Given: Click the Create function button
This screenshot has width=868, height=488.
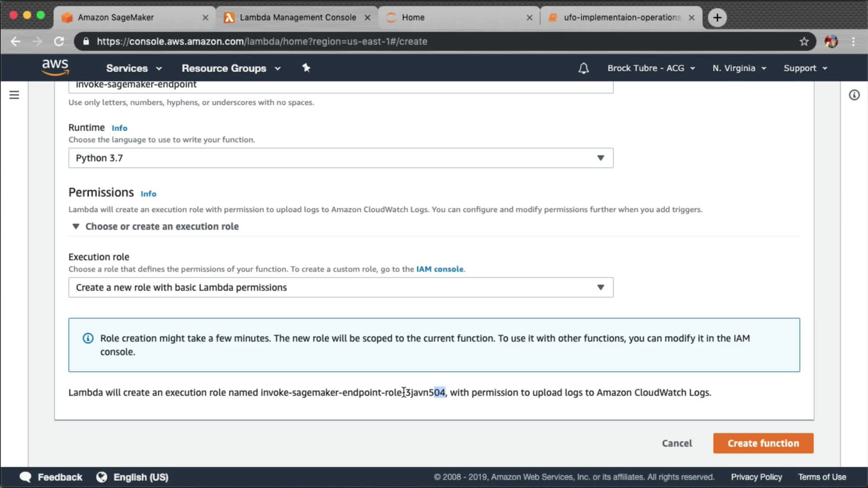Looking at the screenshot, I should pyautogui.click(x=763, y=443).
